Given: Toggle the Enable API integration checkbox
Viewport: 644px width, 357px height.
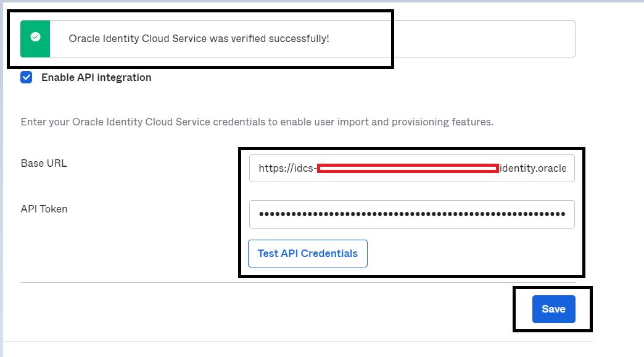Looking at the screenshot, I should pos(27,77).
